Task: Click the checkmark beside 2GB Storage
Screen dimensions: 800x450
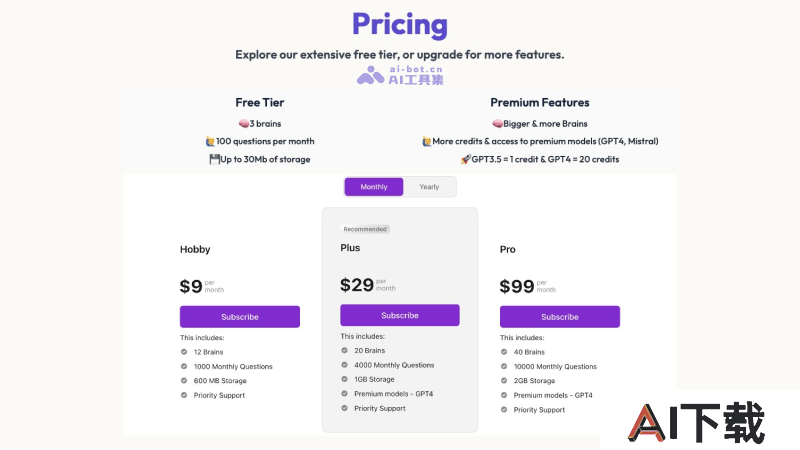Action: click(504, 381)
